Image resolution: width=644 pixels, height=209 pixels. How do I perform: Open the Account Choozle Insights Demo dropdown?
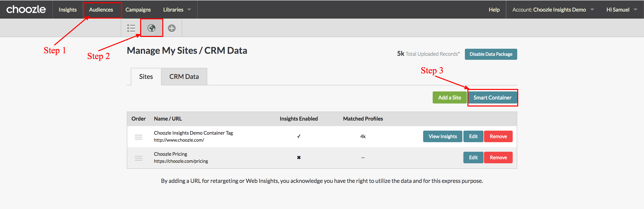[x=553, y=10]
